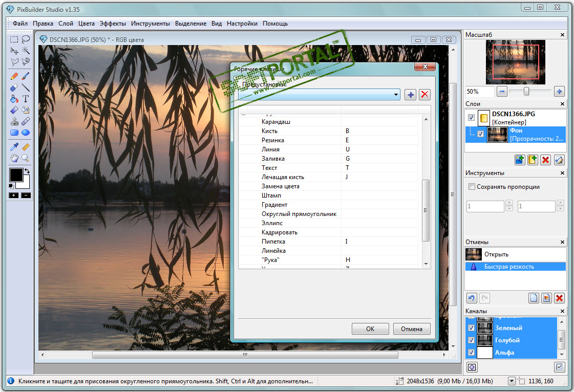Click scroll down arrow in hotkeys list
Screen dimensions: 574x392
click(426, 264)
